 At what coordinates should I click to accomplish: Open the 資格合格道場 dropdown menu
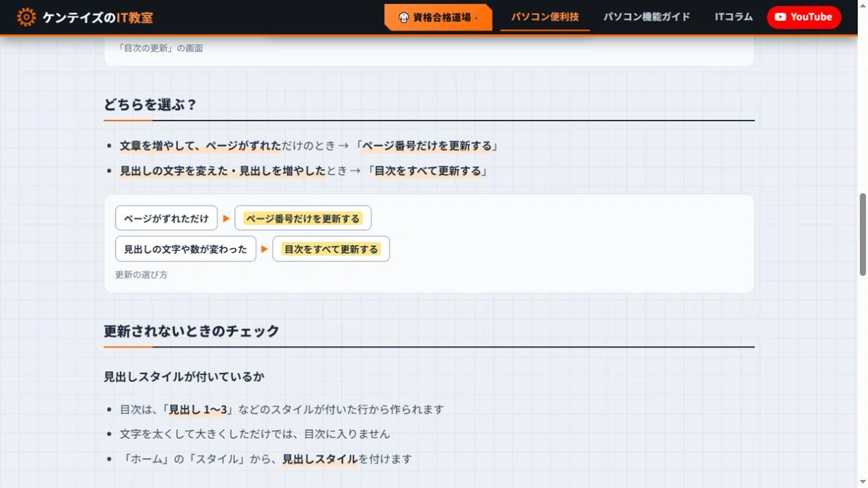pos(438,17)
